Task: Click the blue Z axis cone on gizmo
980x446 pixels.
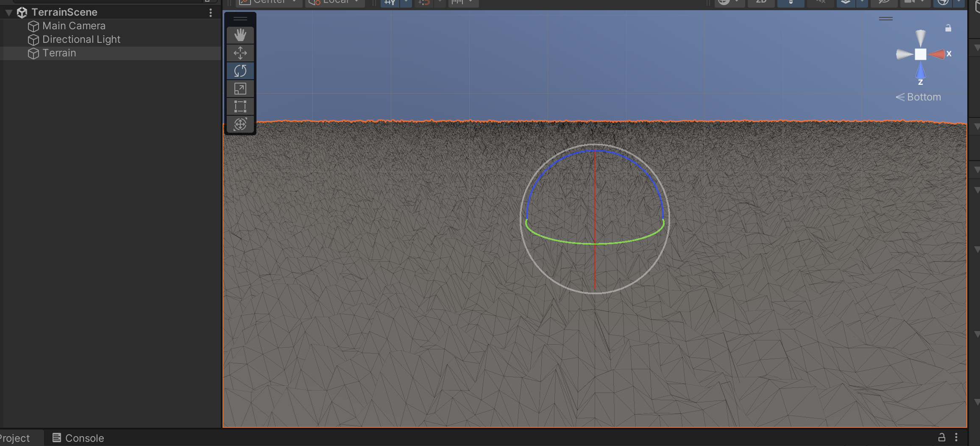Action: [x=920, y=70]
